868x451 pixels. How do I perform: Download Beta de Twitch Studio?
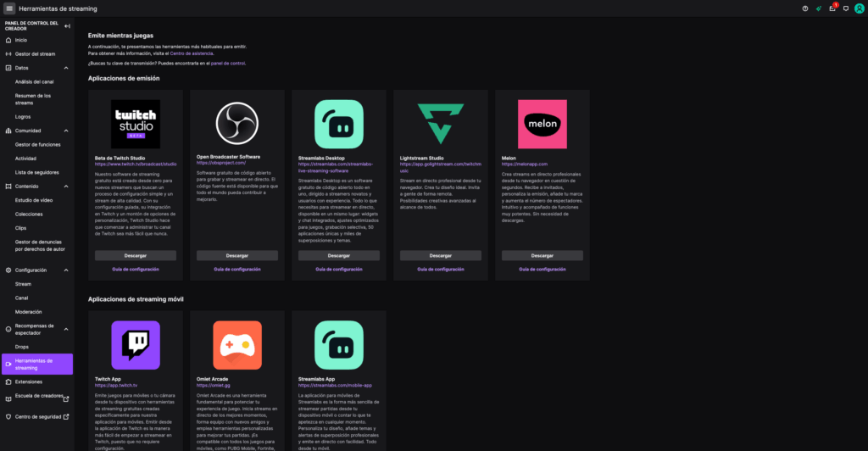[x=136, y=255]
